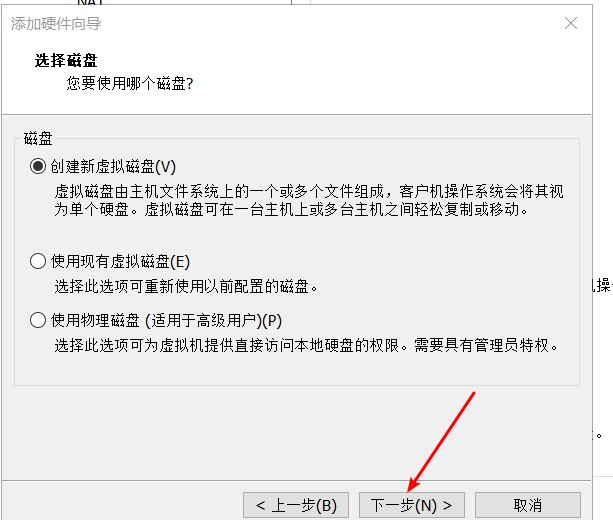
Task: Click the 需要具有管理员特权 description line
Action: click(x=306, y=345)
